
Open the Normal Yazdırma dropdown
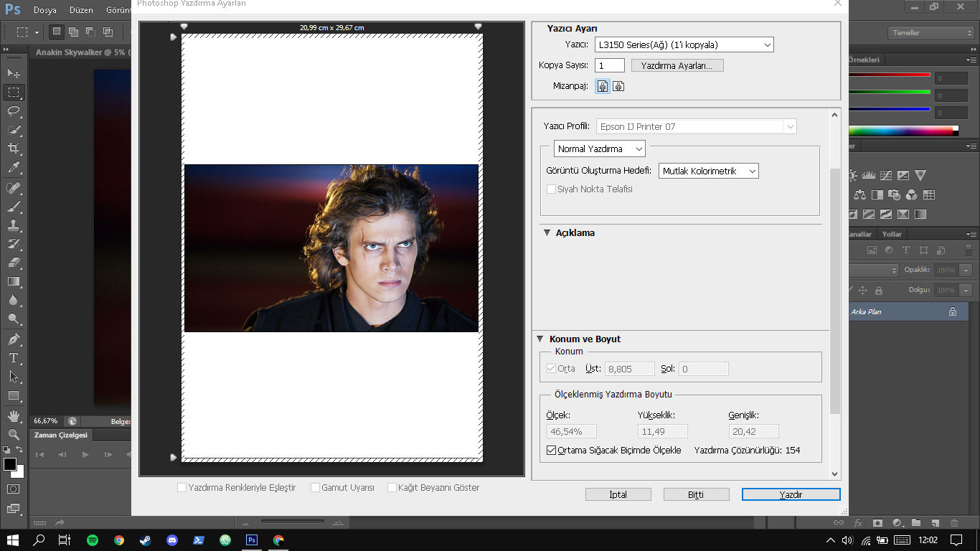(x=600, y=149)
